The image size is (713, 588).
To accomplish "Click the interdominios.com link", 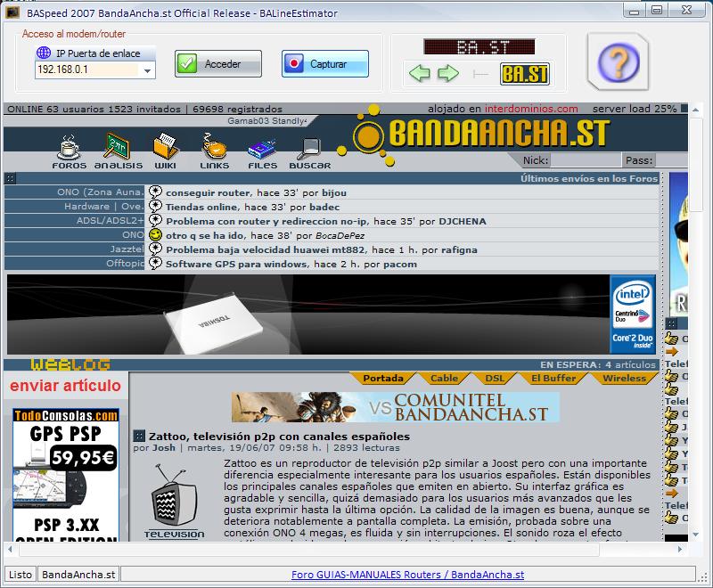I will [531, 109].
